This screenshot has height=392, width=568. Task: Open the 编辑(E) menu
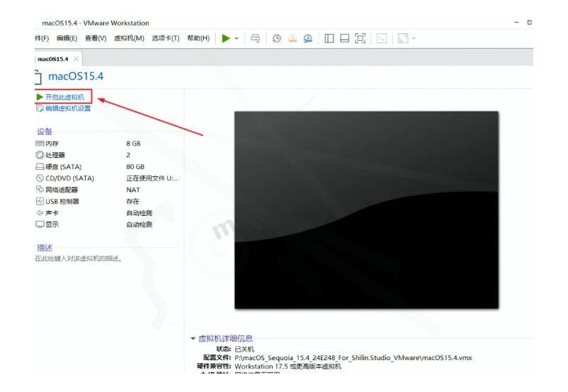point(67,38)
